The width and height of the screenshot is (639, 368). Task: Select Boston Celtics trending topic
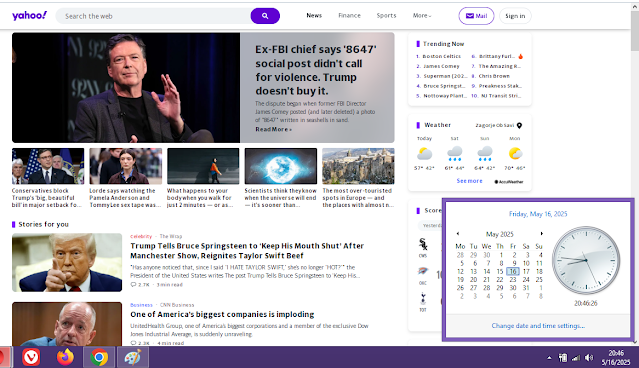pos(441,56)
